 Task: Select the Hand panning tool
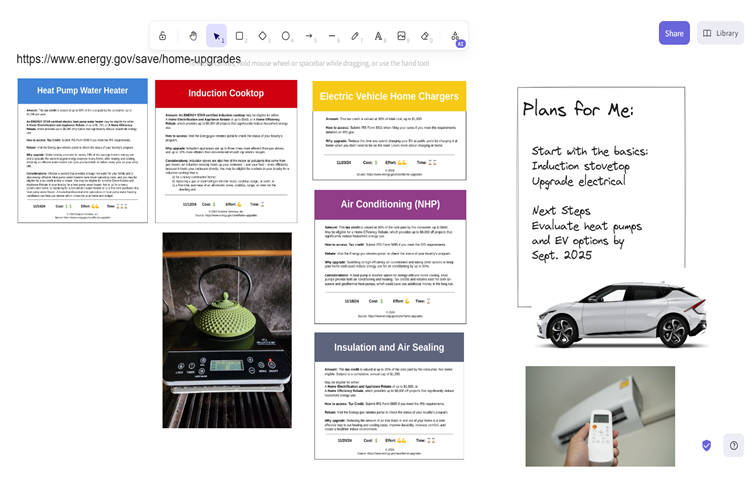pos(193,36)
